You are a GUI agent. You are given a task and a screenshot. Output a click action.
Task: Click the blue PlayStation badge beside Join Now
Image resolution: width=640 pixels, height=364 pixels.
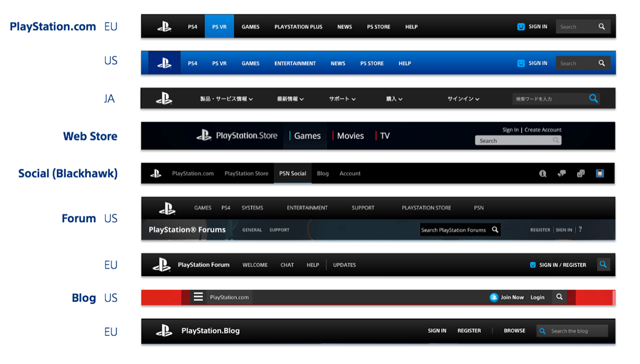494,297
